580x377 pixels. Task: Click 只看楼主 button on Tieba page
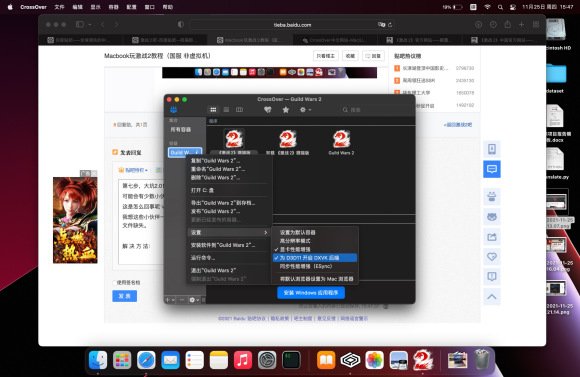click(x=326, y=56)
